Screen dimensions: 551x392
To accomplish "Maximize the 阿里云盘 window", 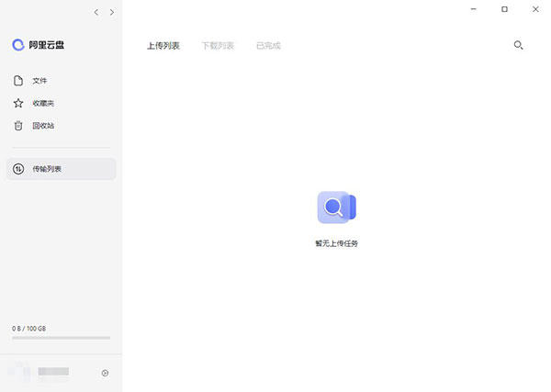I will [x=504, y=9].
